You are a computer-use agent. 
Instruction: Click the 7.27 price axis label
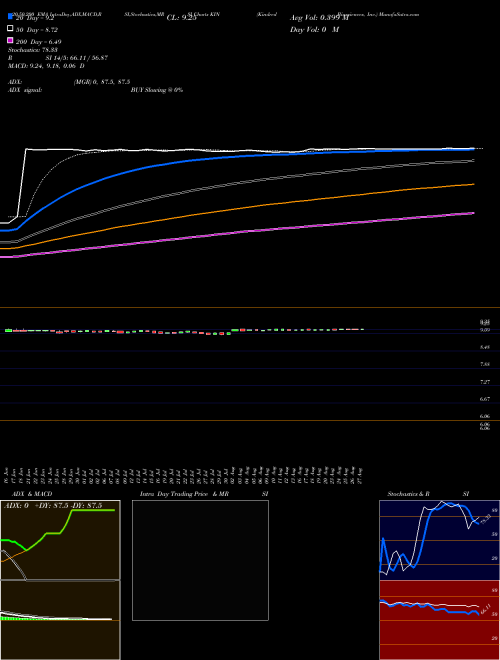[484, 382]
